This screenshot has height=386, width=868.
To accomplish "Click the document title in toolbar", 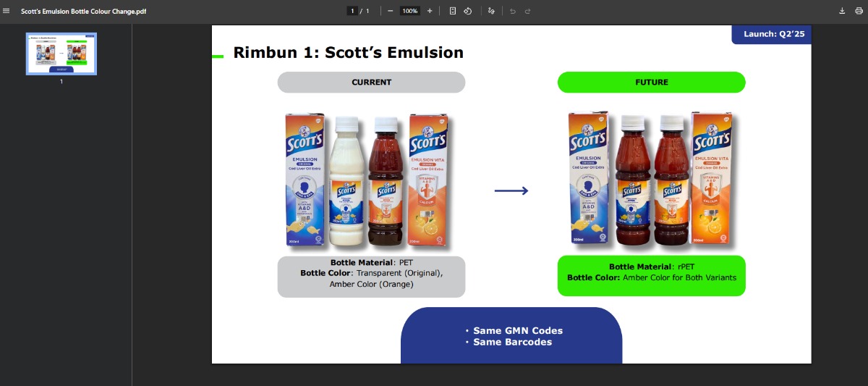I will [x=83, y=11].
